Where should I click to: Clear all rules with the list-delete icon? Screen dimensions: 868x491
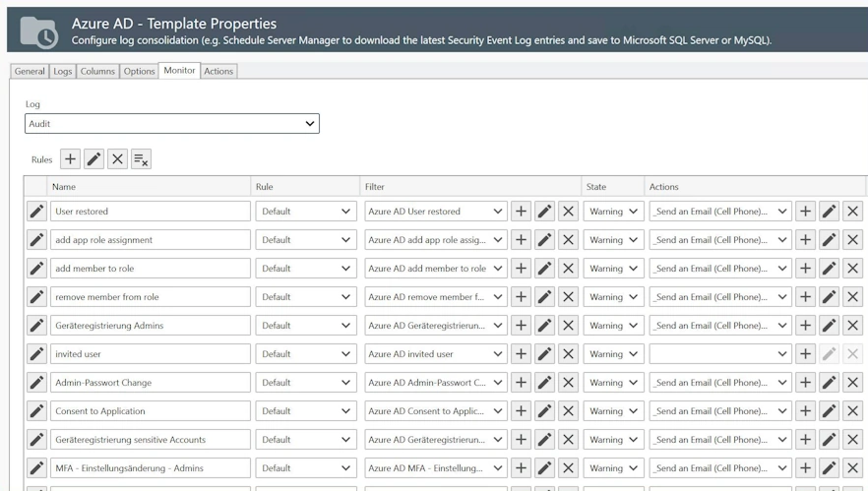[141, 159]
